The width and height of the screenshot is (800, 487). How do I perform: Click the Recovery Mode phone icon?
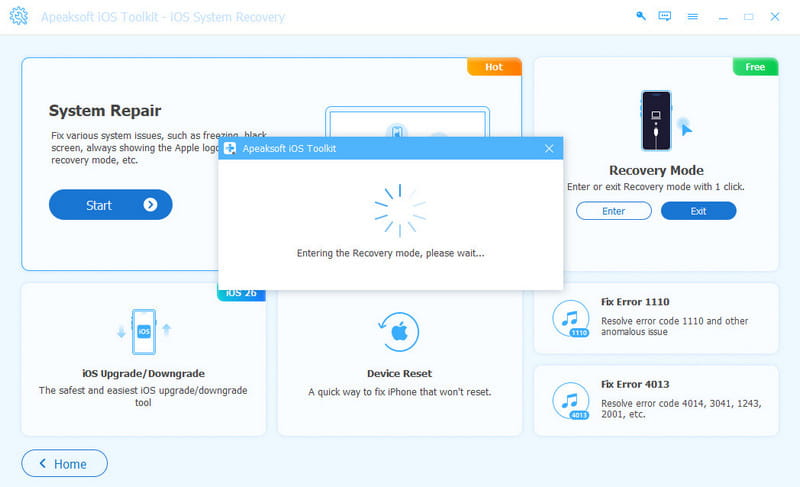(x=656, y=120)
